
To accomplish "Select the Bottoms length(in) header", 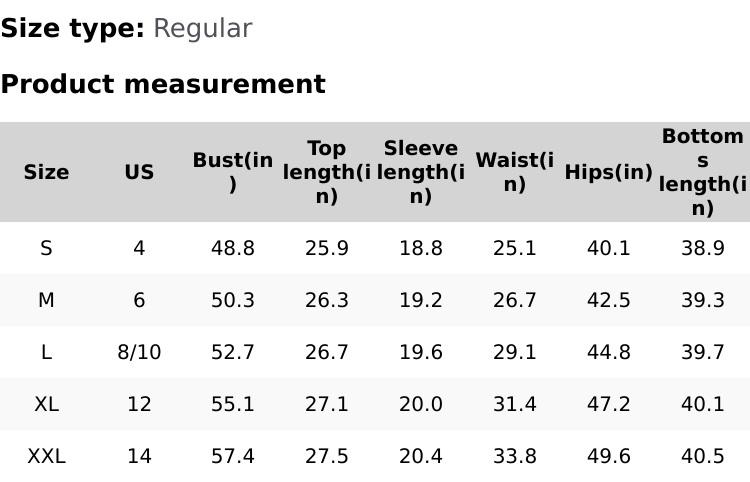I will [x=703, y=172].
